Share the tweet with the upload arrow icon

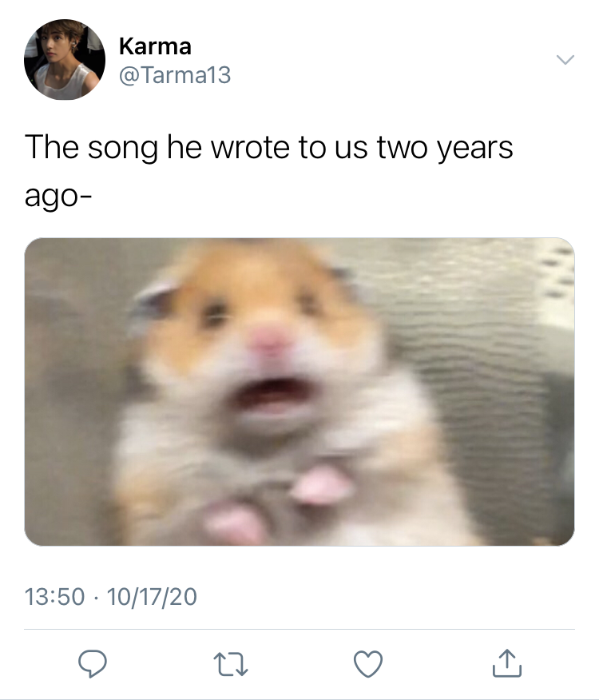click(506, 663)
